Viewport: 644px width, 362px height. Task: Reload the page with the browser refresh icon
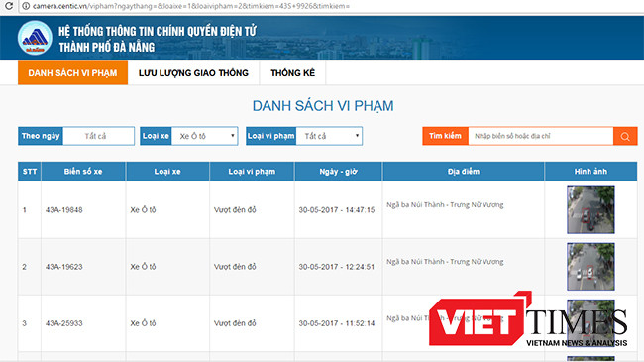[x=8, y=6]
